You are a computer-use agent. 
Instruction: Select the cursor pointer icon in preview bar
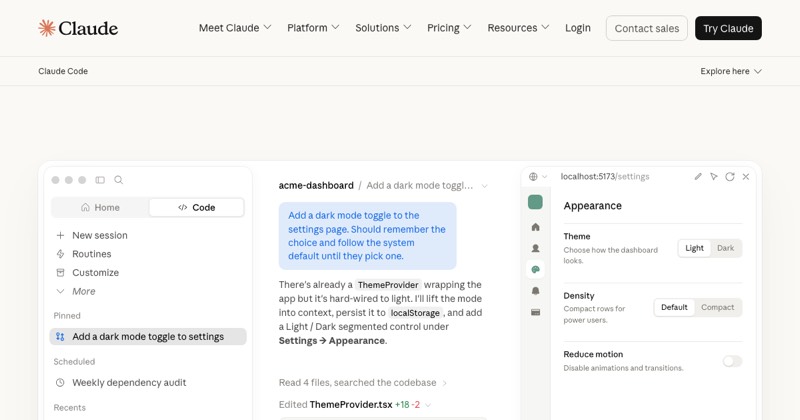pyautogui.click(x=714, y=177)
